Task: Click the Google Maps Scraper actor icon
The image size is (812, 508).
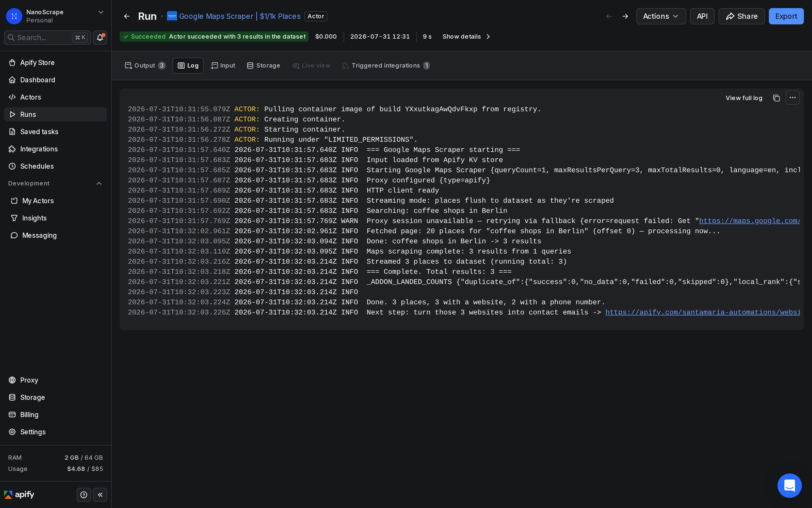Action: point(172,16)
